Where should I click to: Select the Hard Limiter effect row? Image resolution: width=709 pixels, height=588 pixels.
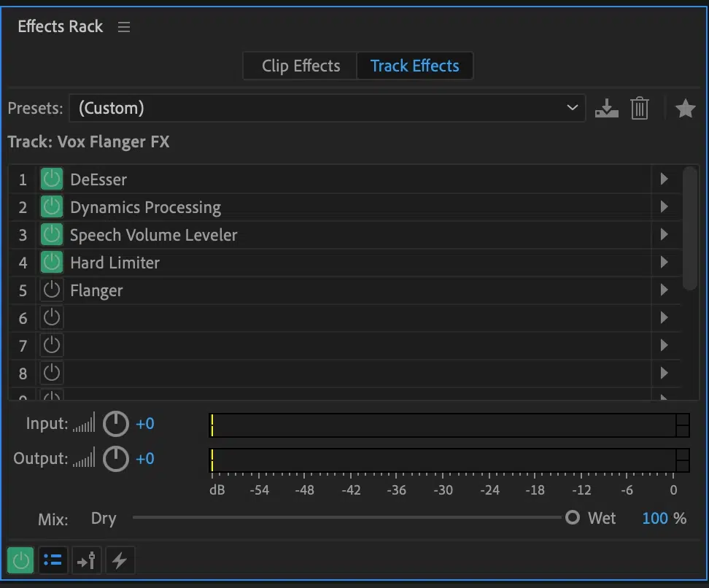(x=344, y=263)
